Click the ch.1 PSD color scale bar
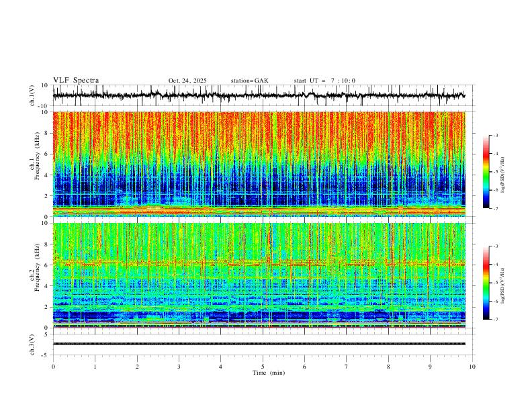This screenshot has height=411, width=532. pyautogui.click(x=486, y=172)
